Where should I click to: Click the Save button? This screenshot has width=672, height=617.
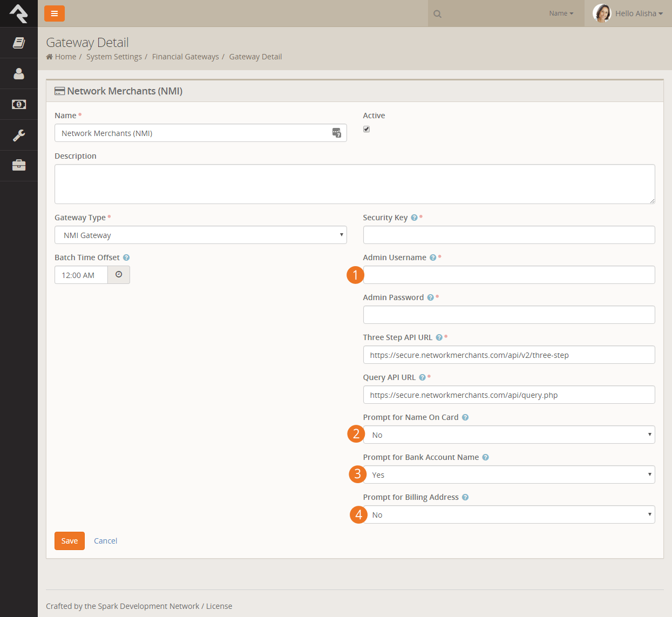[x=70, y=541]
